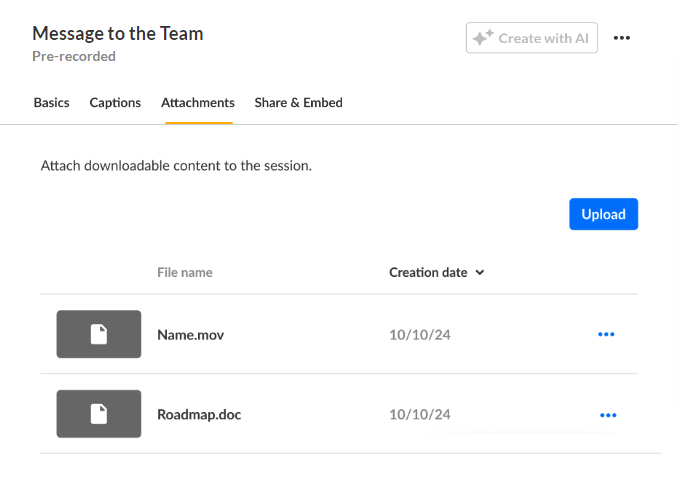Go to the Share & Embed tab
679x497 pixels.
(298, 102)
